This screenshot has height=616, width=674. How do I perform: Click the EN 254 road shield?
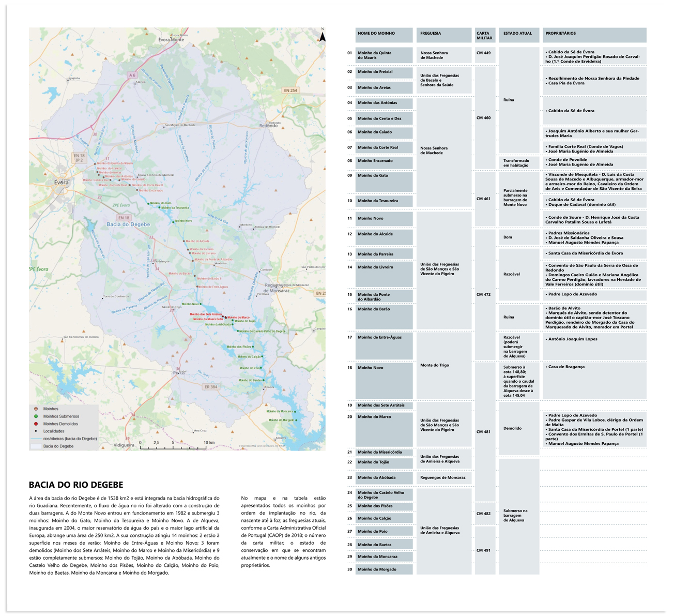click(x=290, y=91)
